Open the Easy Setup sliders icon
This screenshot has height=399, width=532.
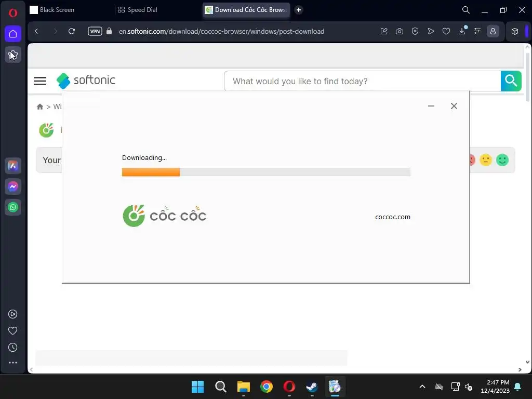tap(477, 31)
